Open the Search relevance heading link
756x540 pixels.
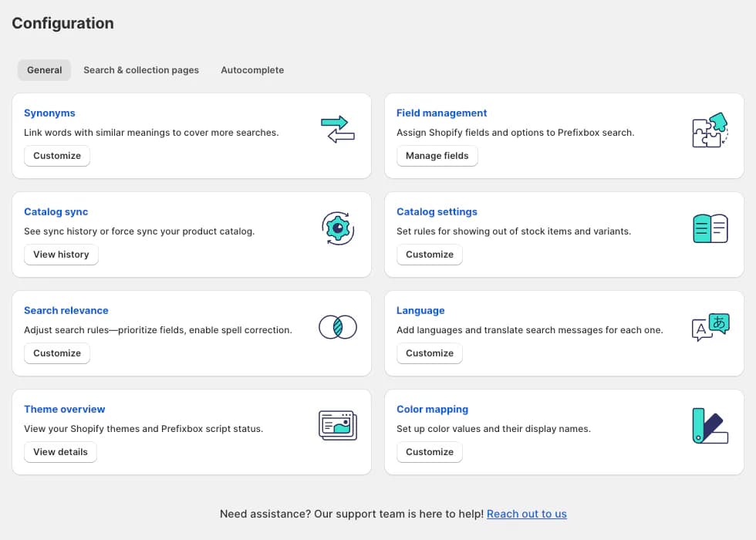(x=66, y=310)
